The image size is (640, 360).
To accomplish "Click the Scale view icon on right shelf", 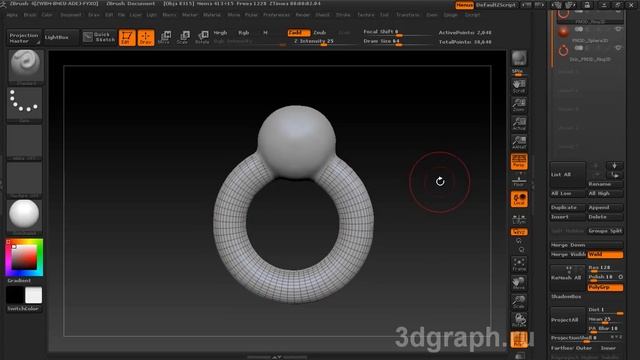I will click(x=519, y=302).
